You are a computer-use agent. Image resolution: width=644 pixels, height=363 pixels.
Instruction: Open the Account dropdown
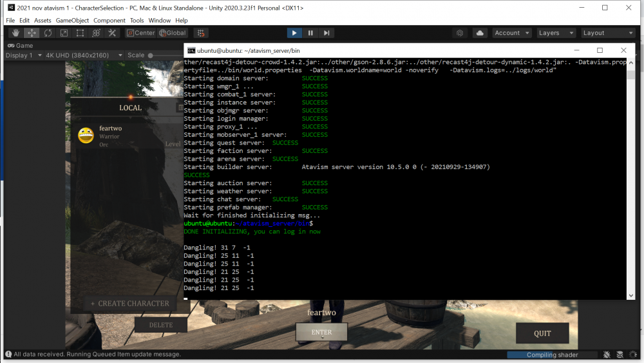click(x=512, y=33)
